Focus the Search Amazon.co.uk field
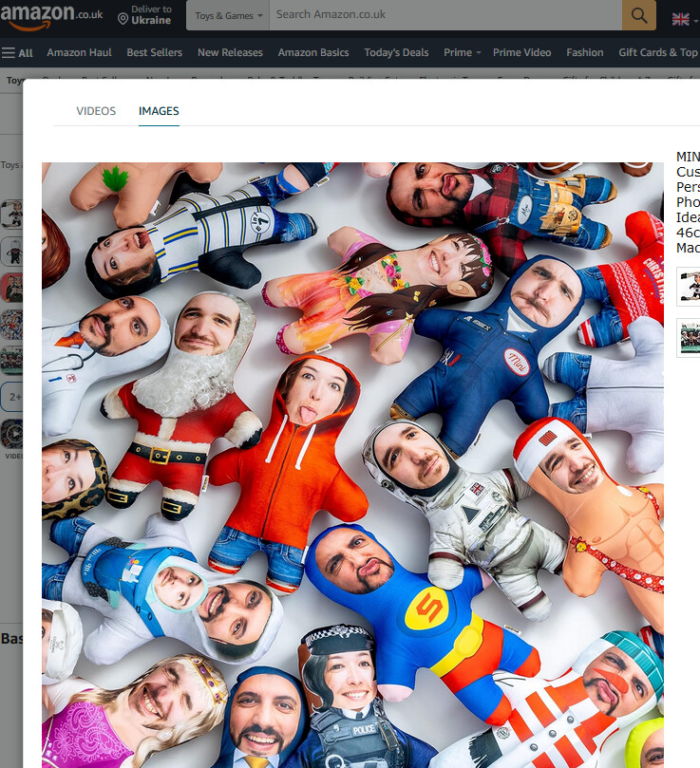The width and height of the screenshot is (700, 768). (x=445, y=14)
